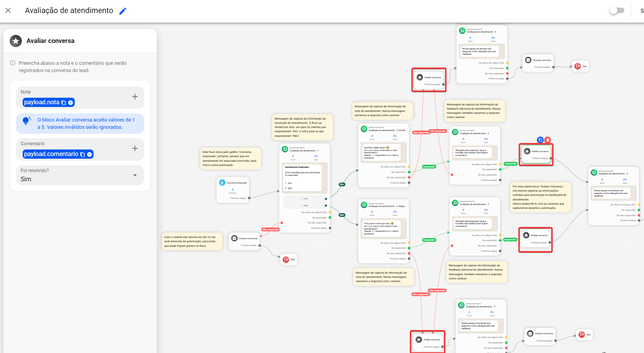Click the 'Atendimento finalizado!' message bubble
Screen dimensions: 644x353
coord(302,178)
